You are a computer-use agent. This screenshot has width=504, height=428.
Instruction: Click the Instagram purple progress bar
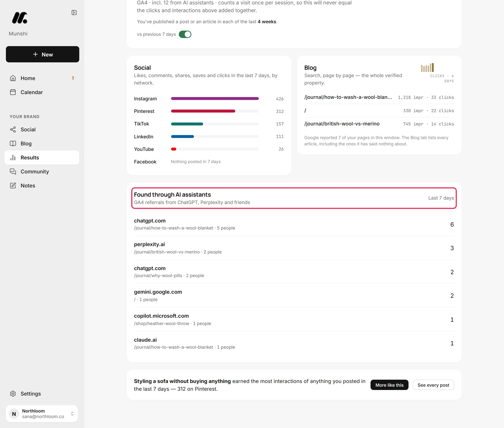215,99
